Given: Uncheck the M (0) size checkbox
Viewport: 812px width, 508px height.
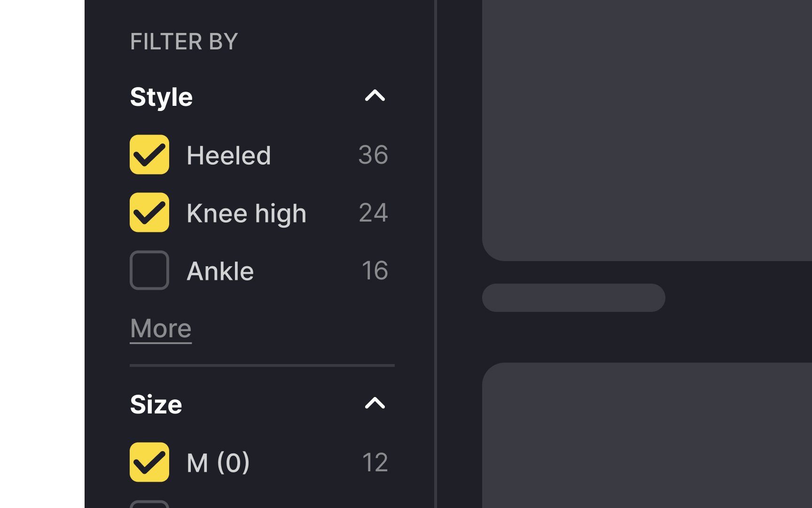Looking at the screenshot, I should pyautogui.click(x=149, y=462).
